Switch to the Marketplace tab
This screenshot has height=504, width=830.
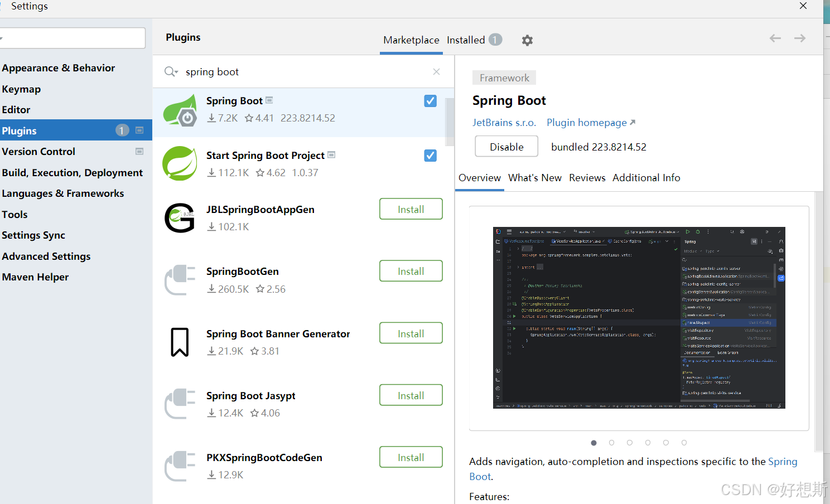[x=411, y=40]
